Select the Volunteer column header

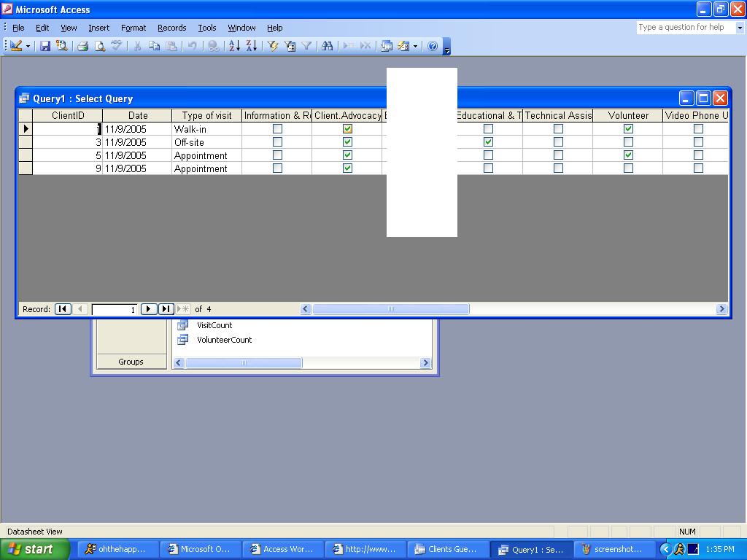point(628,115)
